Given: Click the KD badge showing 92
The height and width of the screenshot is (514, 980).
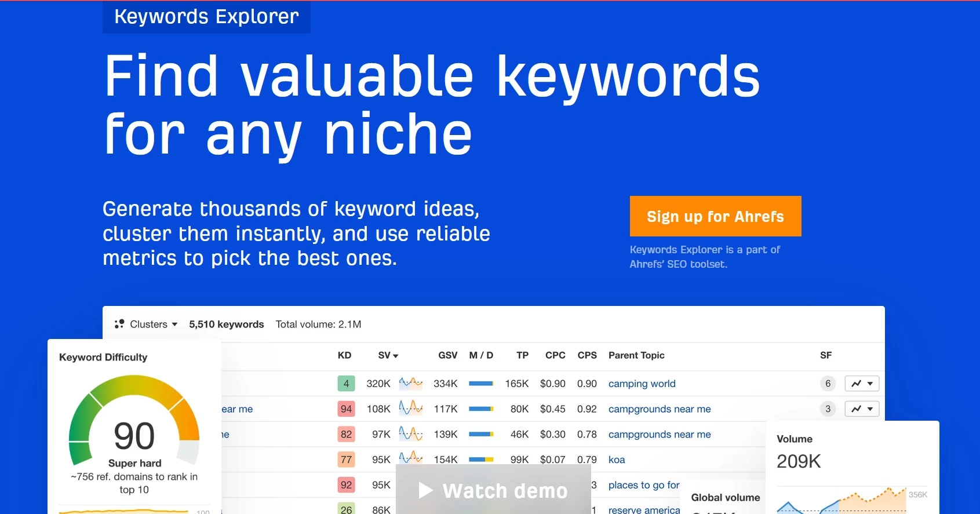Looking at the screenshot, I should click(346, 485).
